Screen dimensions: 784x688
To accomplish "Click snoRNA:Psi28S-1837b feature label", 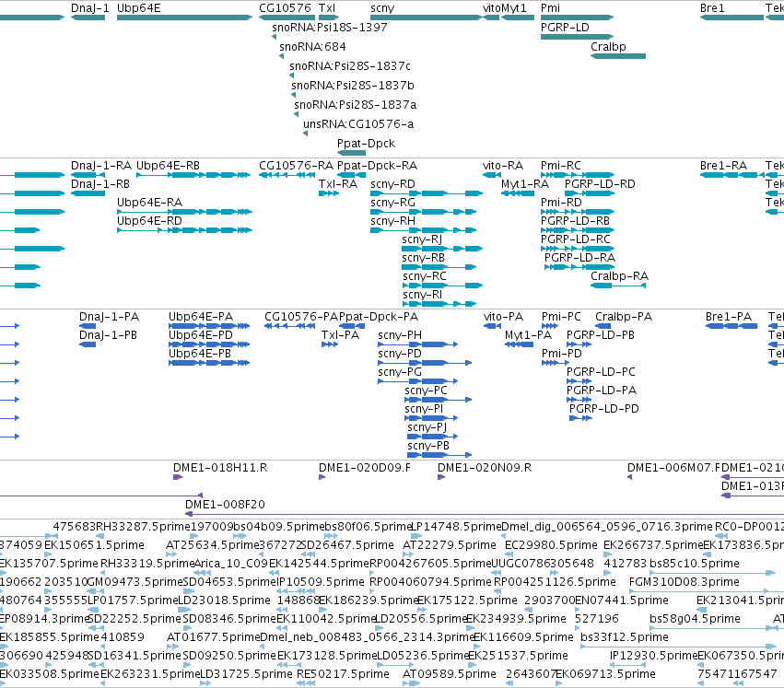I will (353, 86).
